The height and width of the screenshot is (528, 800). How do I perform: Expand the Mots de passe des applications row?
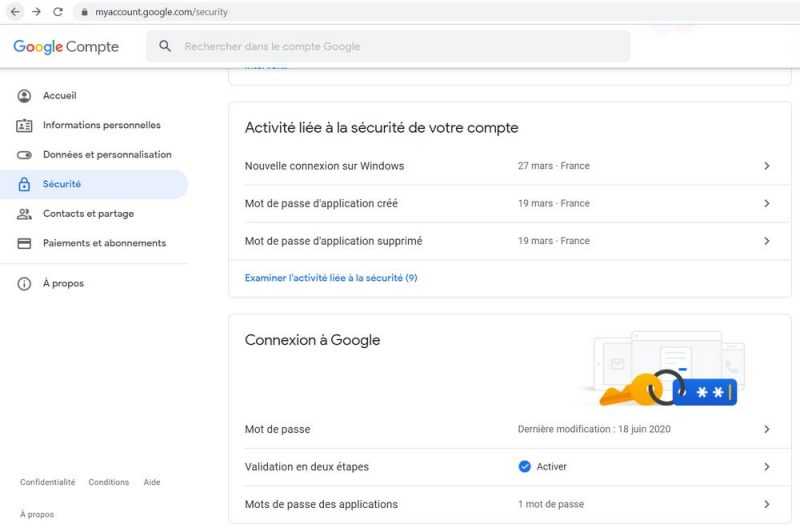766,504
